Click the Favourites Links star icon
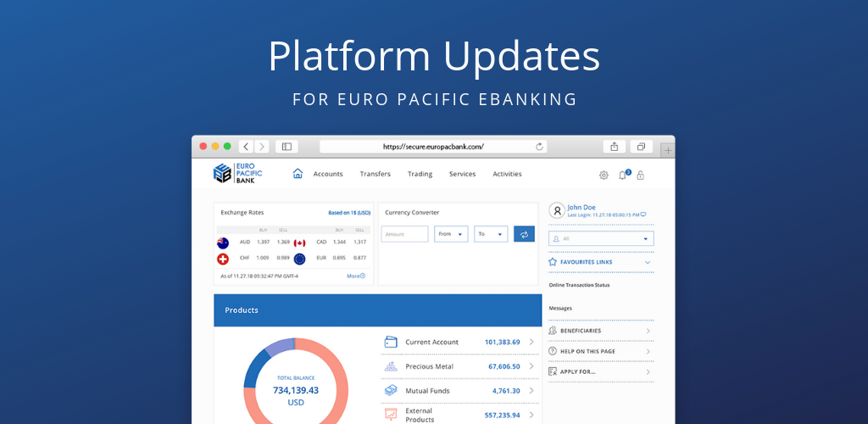This screenshot has width=868, height=424. [553, 262]
